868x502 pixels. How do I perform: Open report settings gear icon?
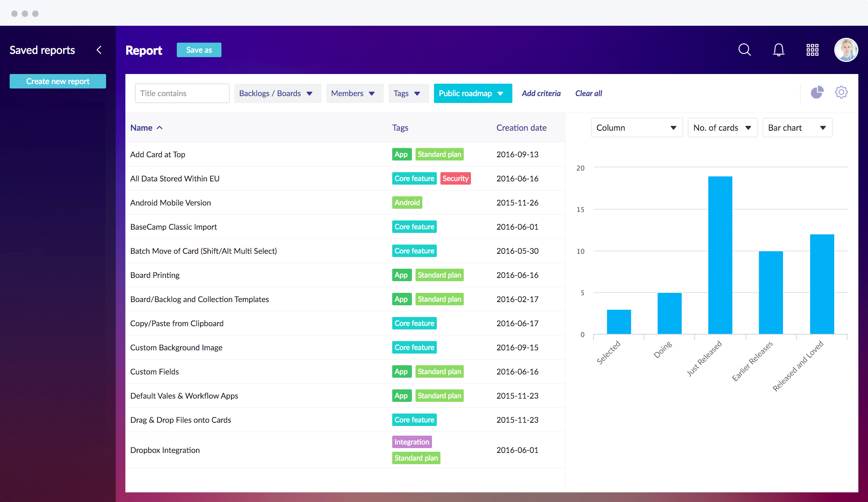[841, 93]
